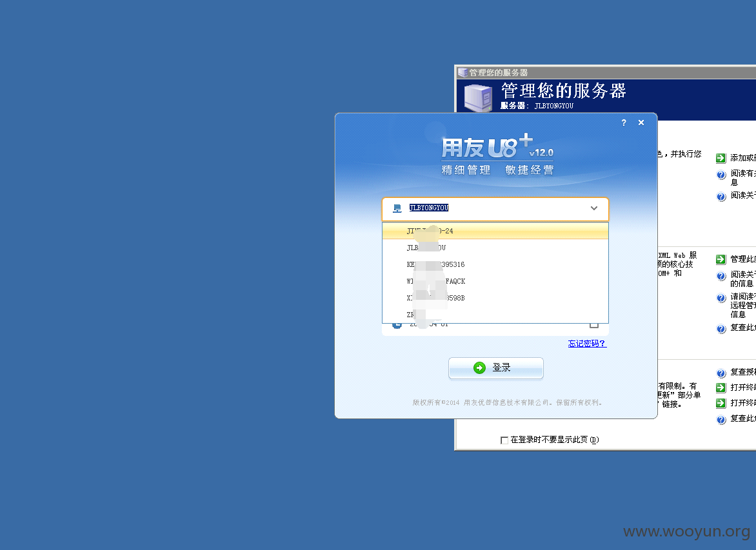Select the server entry ending in FAQCK

(495, 281)
